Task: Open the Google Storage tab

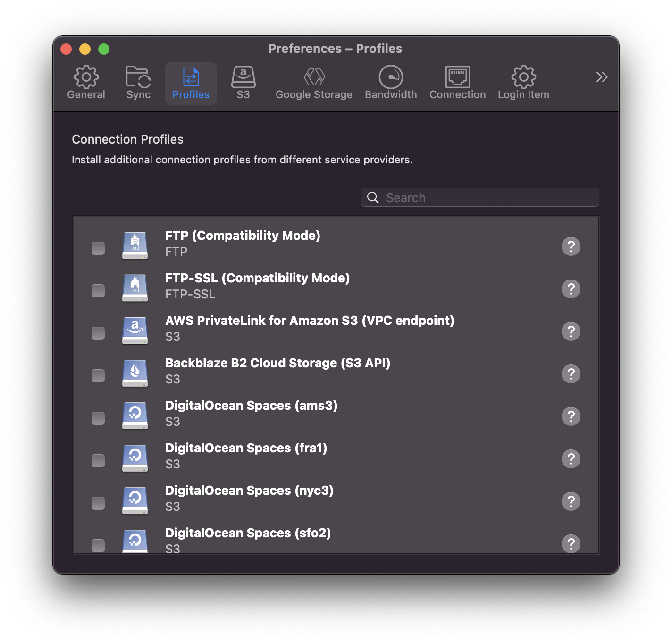Action: 314,83
